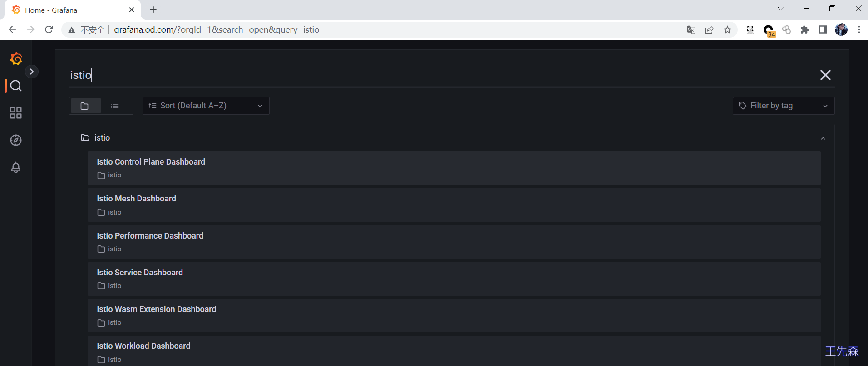Open the search dashboards sidebar icon
868x366 pixels.
16,86
